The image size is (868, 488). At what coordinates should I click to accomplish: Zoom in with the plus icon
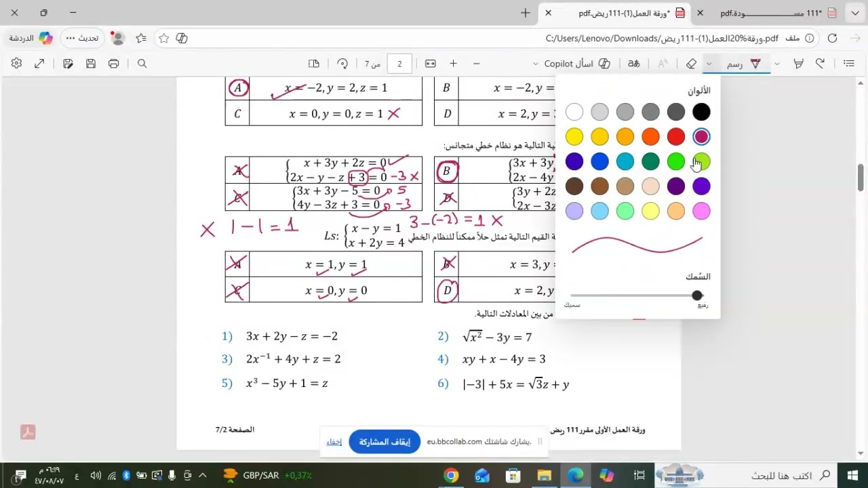coord(453,64)
